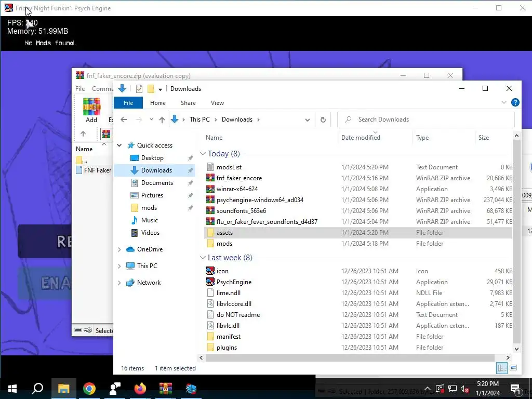The height and width of the screenshot is (399, 532).
Task: Sort by the Name column header
Action: 214,138
